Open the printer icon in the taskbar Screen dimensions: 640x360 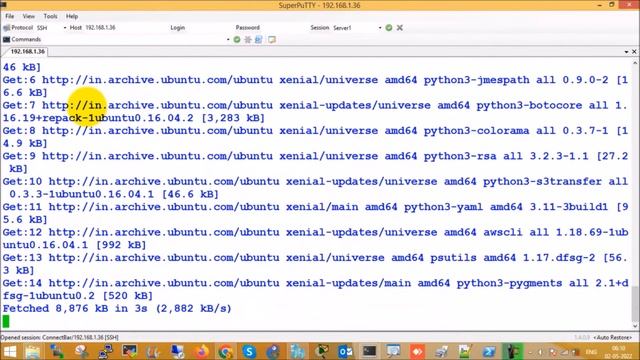point(441,351)
